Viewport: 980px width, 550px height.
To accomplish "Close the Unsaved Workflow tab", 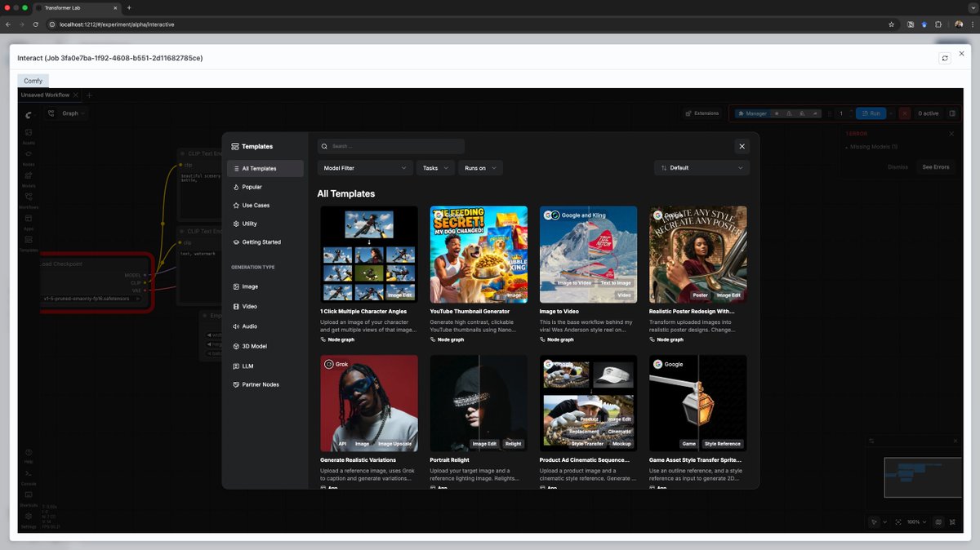I will pos(76,95).
